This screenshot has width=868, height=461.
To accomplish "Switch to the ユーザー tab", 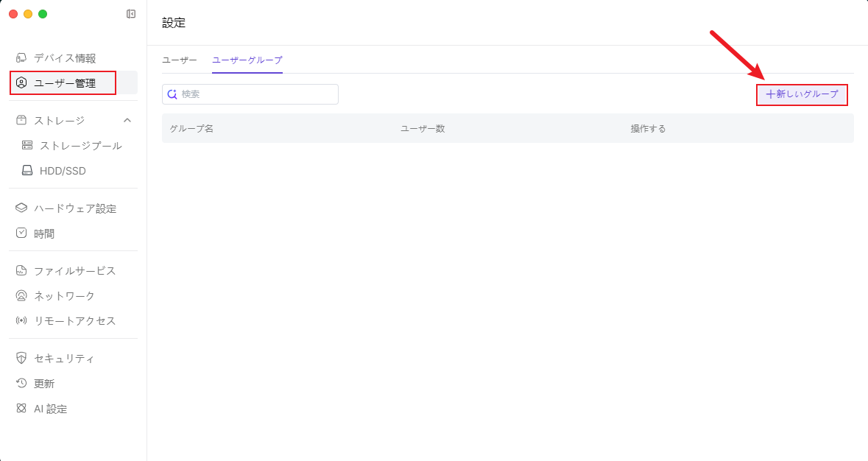I will tap(180, 60).
